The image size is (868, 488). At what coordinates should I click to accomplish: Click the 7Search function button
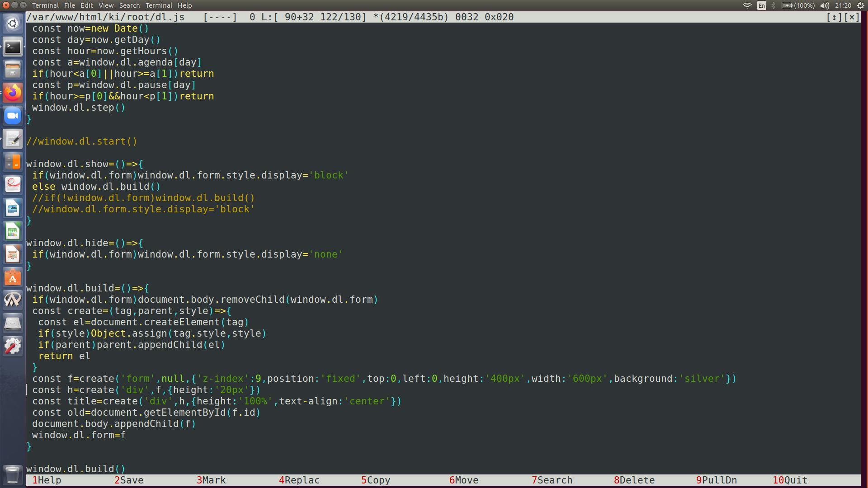[552, 480]
